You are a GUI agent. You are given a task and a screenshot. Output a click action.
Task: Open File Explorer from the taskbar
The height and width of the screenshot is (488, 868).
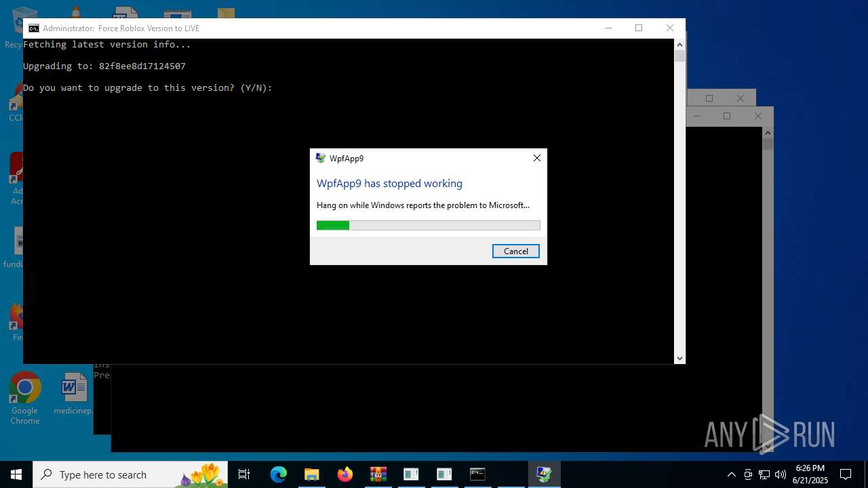[311, 474]
